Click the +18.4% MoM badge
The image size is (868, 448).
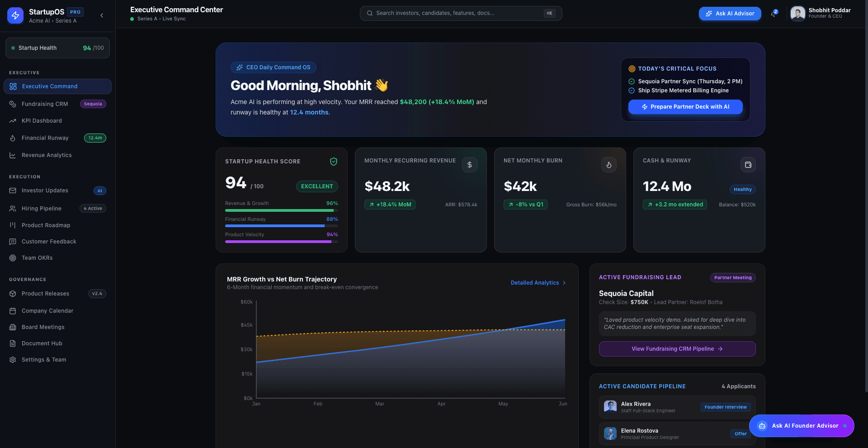[390, 205]
